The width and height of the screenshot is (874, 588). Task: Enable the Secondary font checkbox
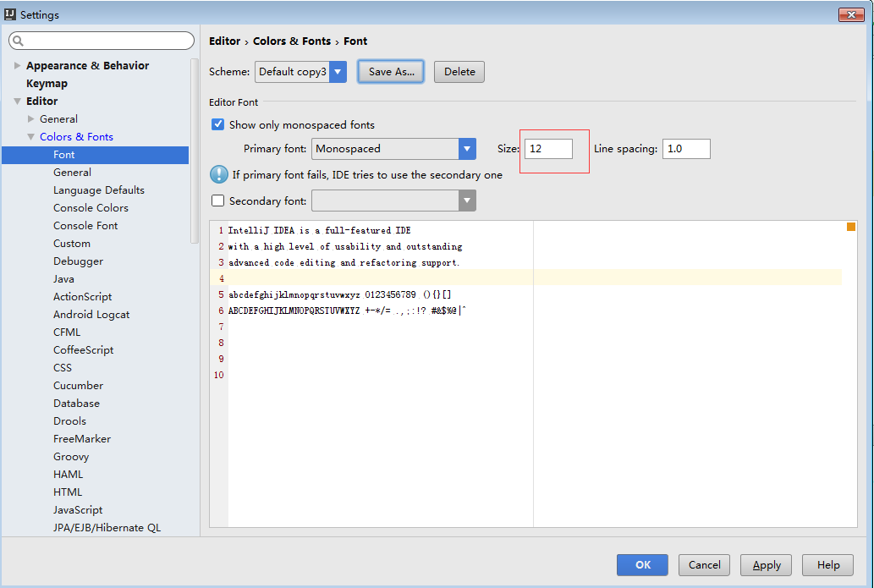(218, 201)
